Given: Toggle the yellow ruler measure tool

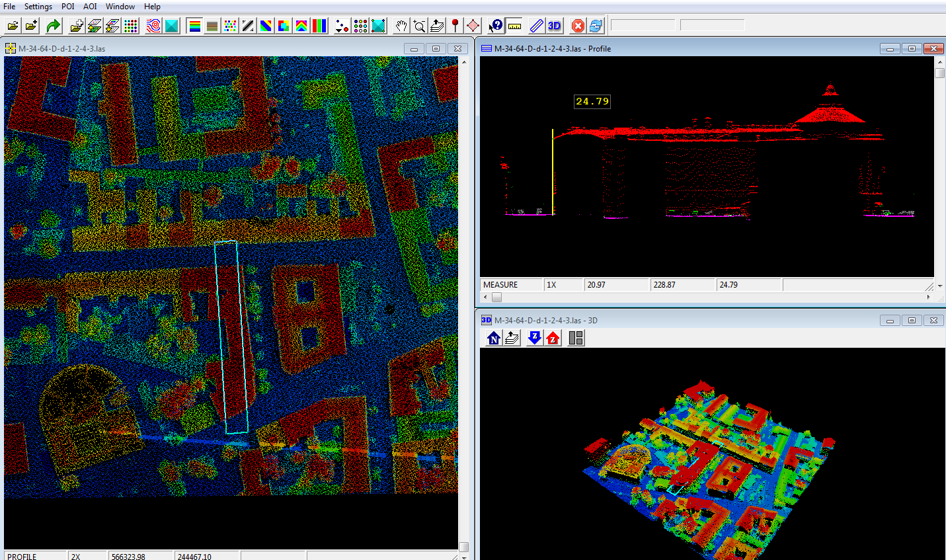Looking at the screenshot, I should pyautogui.click(x=514, y=26).
